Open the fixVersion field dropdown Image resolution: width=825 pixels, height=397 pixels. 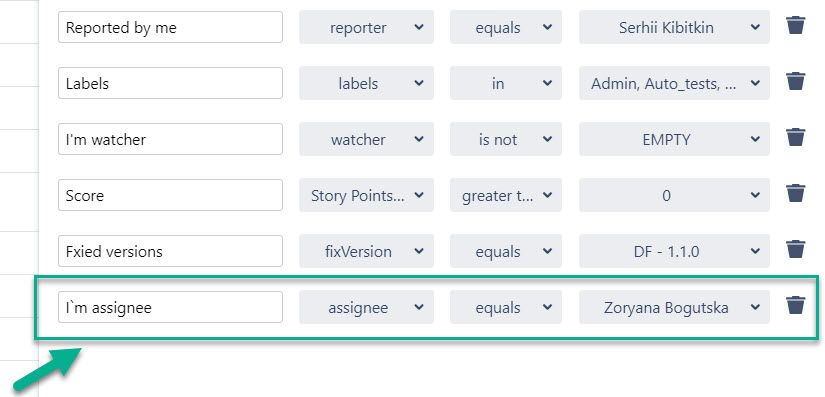click(366, 251)
